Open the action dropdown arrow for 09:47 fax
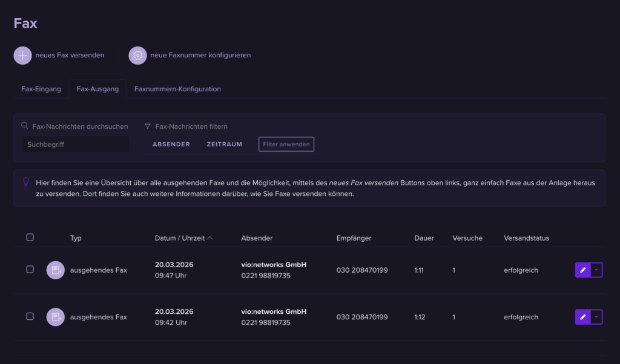The height and width of the screenshot is (364, 620). [x=597, y=270]
